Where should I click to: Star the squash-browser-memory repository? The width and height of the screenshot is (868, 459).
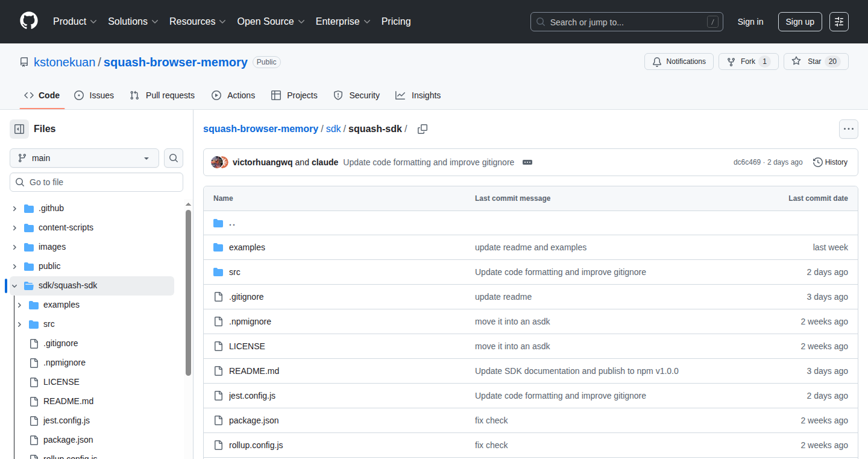[816, 62]
